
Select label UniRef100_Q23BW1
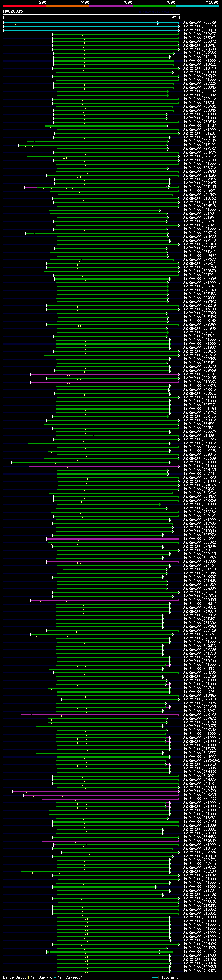point(199,829)
